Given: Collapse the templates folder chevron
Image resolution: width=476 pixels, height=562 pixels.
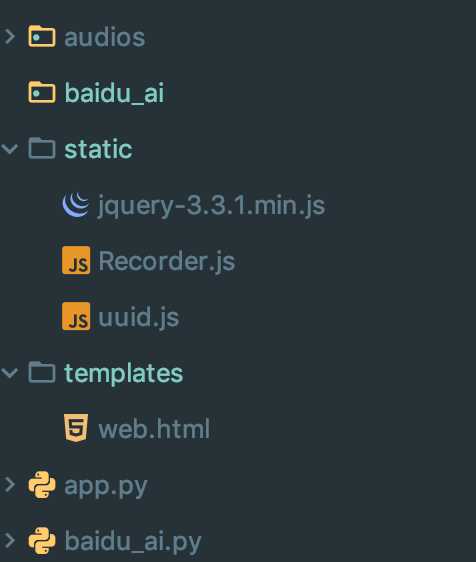Looking at the screenshot, I should [9, 373].
